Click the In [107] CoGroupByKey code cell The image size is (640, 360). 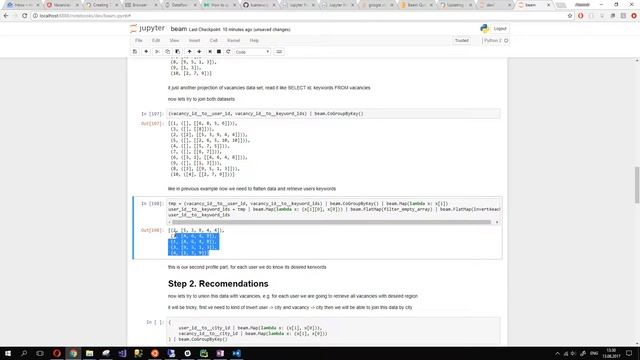[x=334, y=113]
